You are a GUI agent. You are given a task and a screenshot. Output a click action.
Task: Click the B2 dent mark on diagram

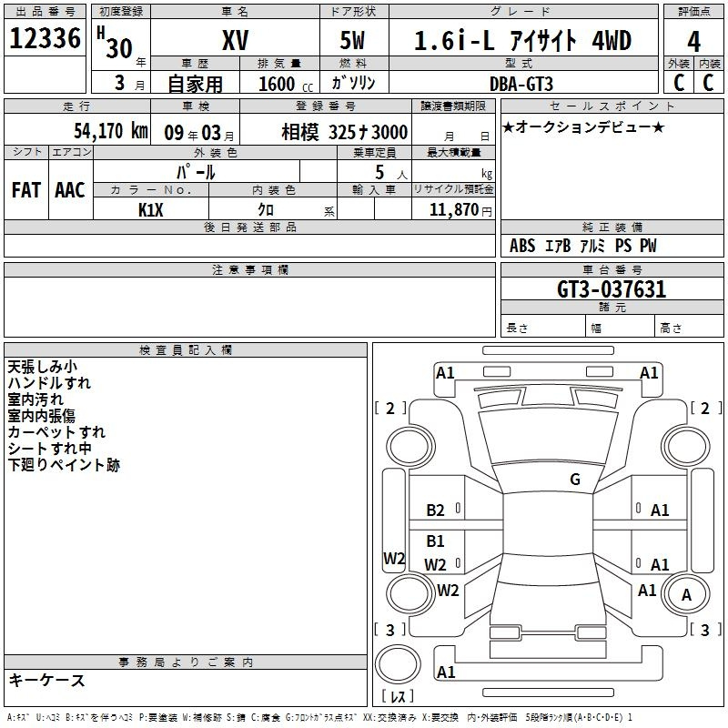[x=436, y=511]
